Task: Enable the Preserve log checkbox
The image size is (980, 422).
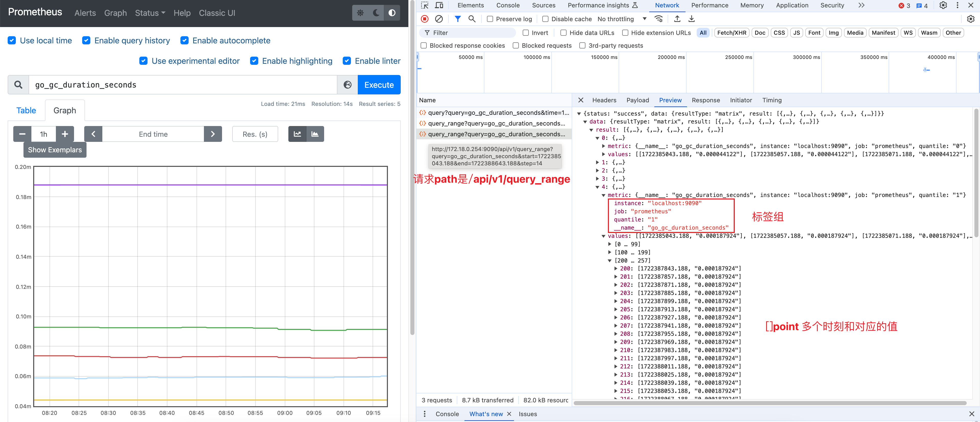Action: (x=490, y=19)
